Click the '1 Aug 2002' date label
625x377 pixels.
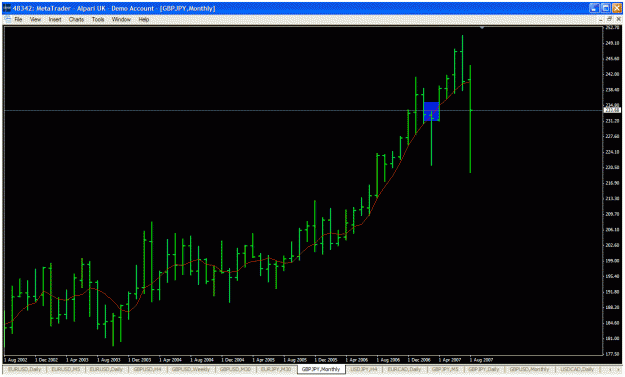(16, 360)
